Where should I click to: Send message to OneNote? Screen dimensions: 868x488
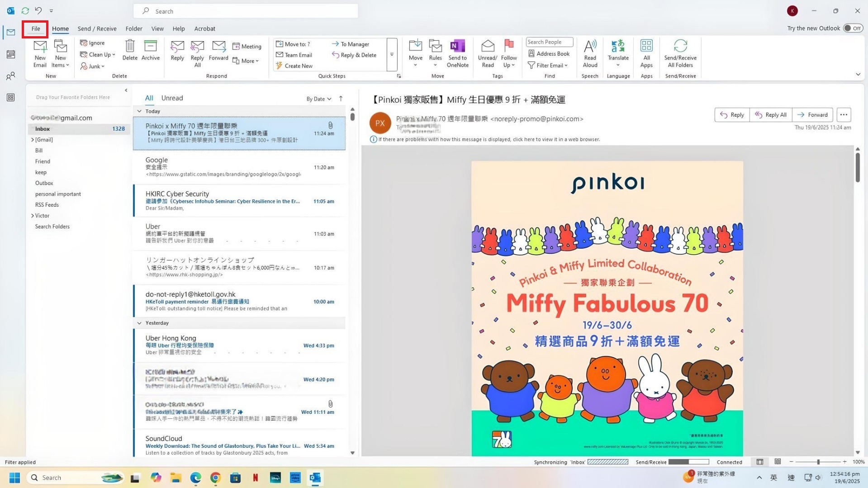pos(457,53)
